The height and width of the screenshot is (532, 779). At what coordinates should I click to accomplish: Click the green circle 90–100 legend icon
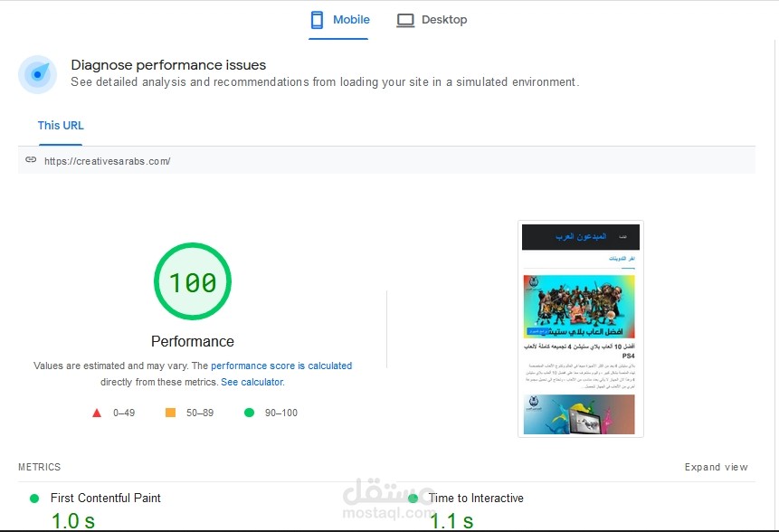(x=250, y=413)
